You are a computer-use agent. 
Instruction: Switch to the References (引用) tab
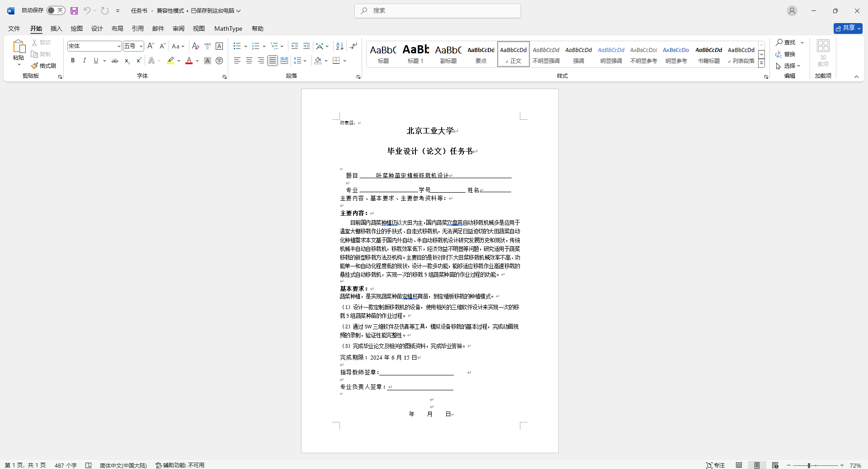(137, 28)
